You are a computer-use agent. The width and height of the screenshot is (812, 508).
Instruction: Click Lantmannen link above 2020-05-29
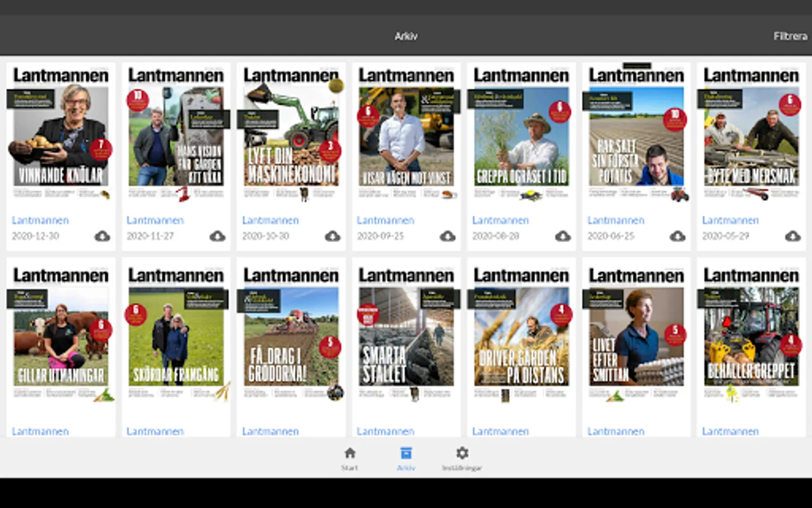point(730,220)
